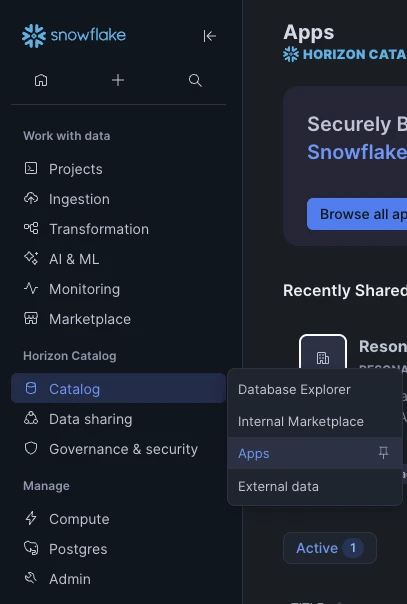Click the Compute lightning icon
407x604 pixels.
tap(31, 518)
